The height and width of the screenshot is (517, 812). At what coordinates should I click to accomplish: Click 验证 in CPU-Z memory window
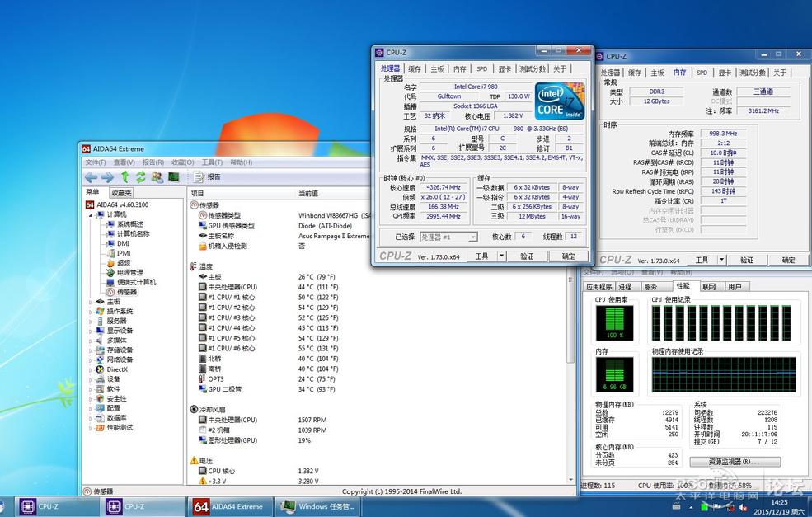747,260
